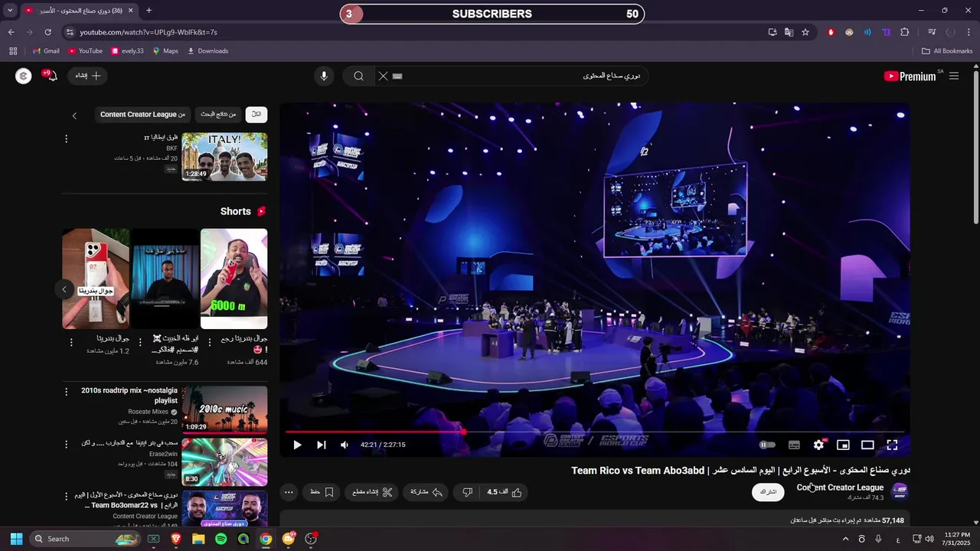Open Spotify from taskbar
The height and width of the screenshot is (551, 980).
pyautogui.click(x=220, y=539)
